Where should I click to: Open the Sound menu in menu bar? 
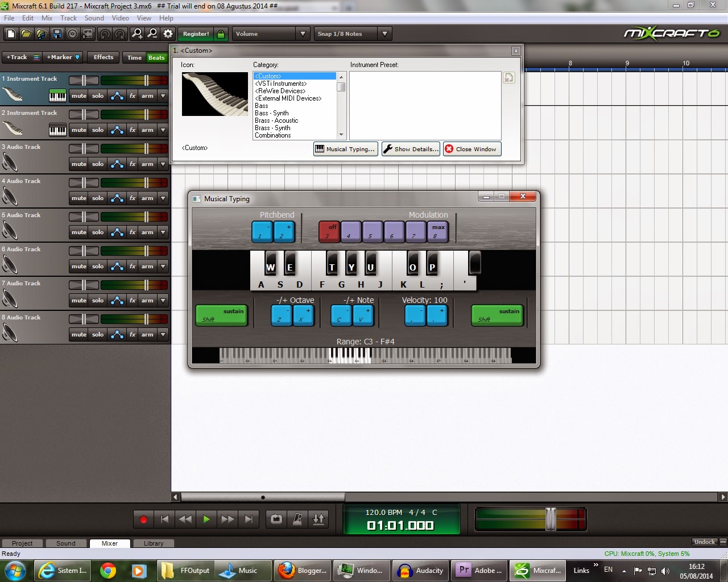tap(94, 18)
